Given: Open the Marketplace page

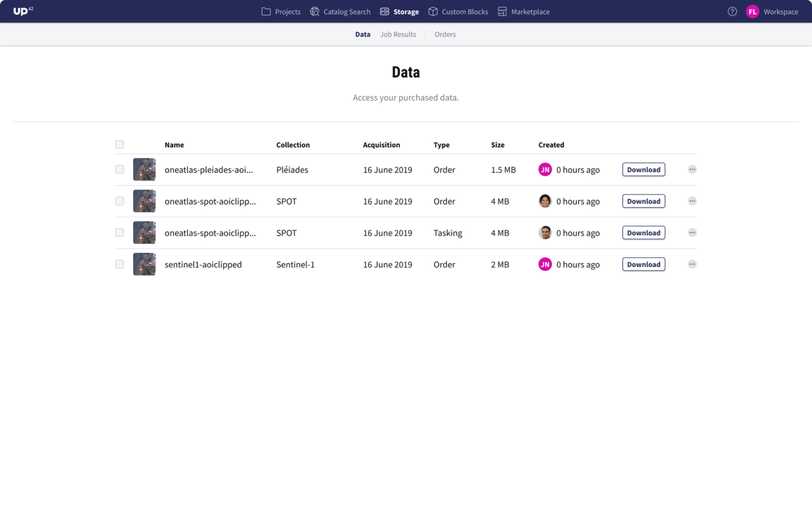Looking at the screenshot, I should point(524,12).
